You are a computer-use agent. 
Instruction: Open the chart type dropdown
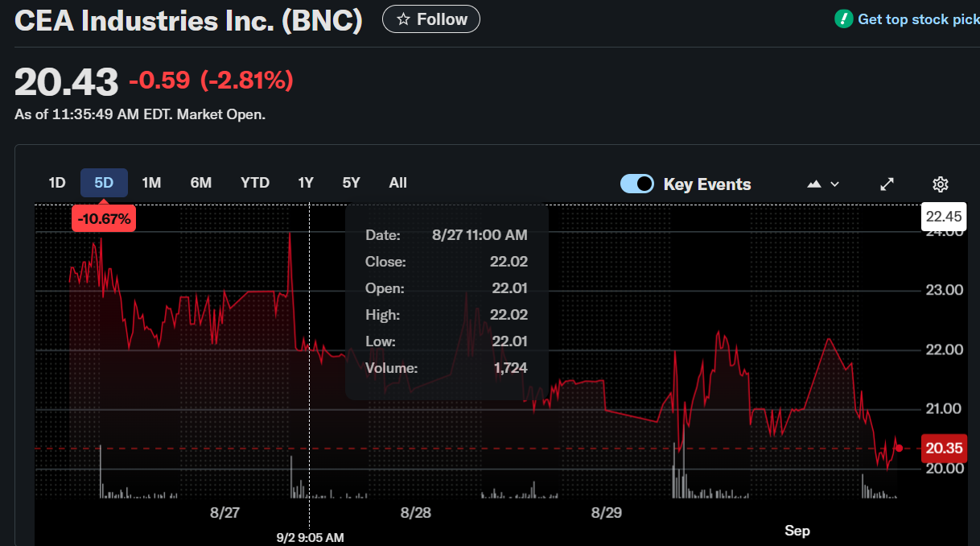click(823, 184)
